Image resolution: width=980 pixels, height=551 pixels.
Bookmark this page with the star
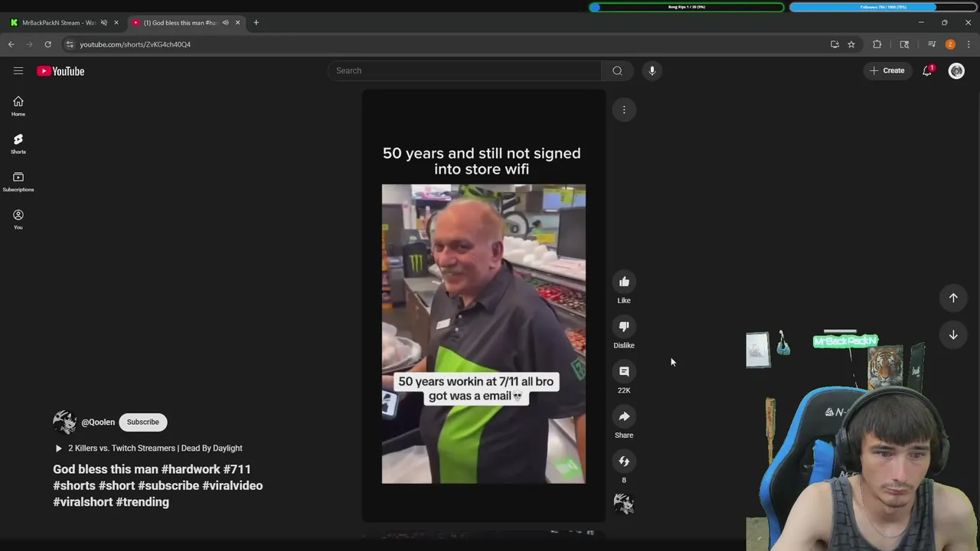[851, 44]
